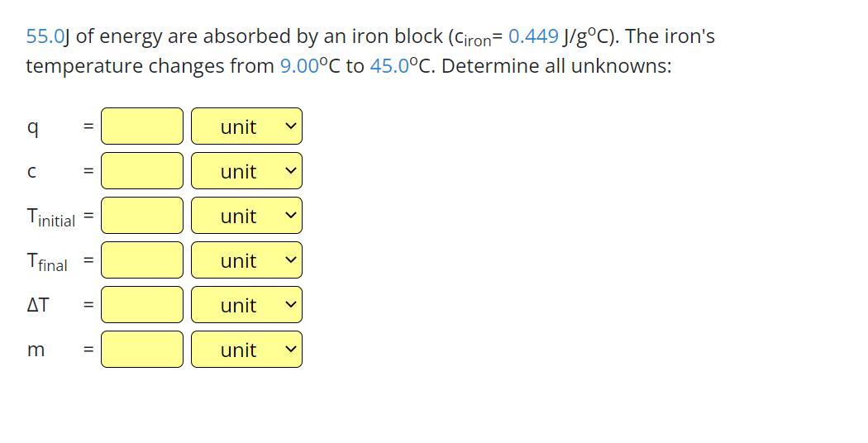868x443 pixels.
Task: Select the m value input field
Action: (x=142, y=350)
